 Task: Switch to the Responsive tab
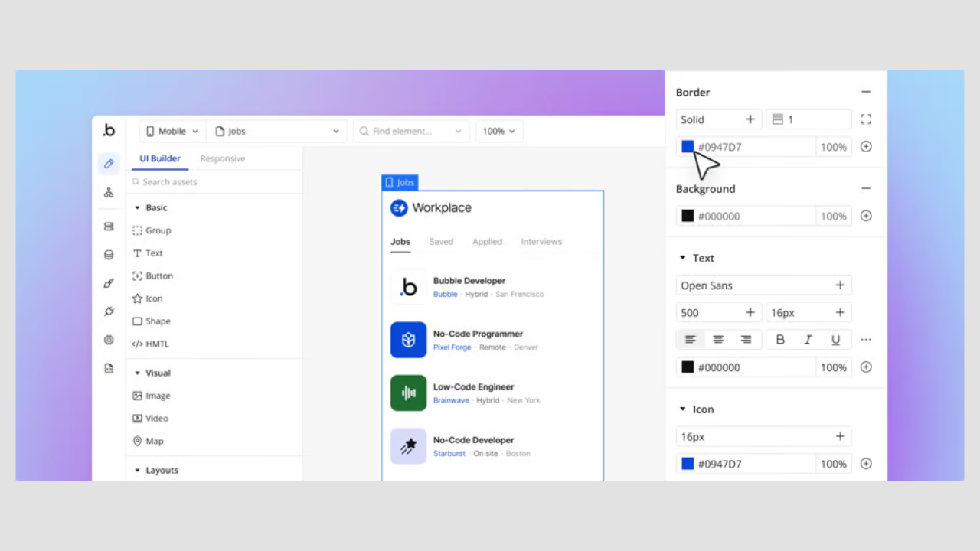(222, 159)
